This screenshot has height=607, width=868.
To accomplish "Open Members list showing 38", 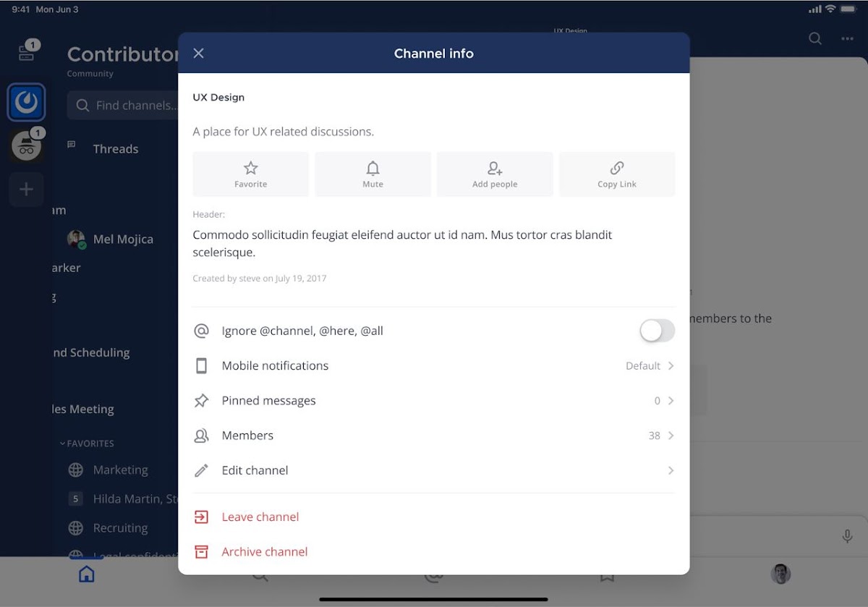I will [x=433, y=436].
